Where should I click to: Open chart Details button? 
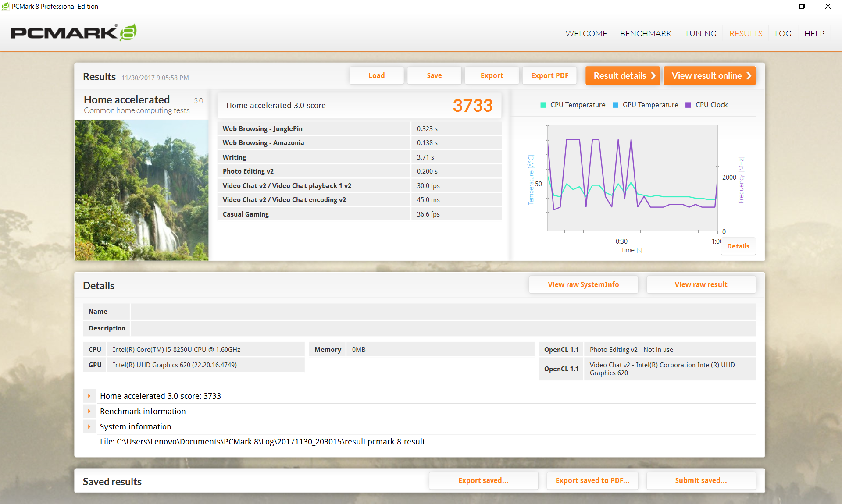tap(738, 246)
